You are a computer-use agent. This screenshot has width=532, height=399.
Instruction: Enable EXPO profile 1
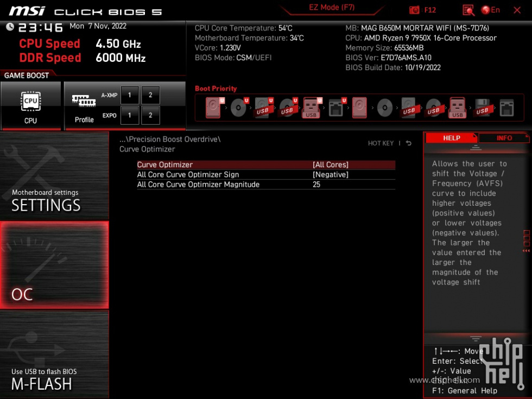[x=130, y=115]
